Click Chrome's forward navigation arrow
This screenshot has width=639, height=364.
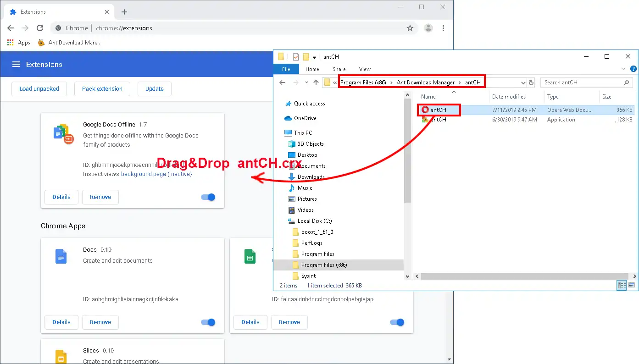(25, 28)
